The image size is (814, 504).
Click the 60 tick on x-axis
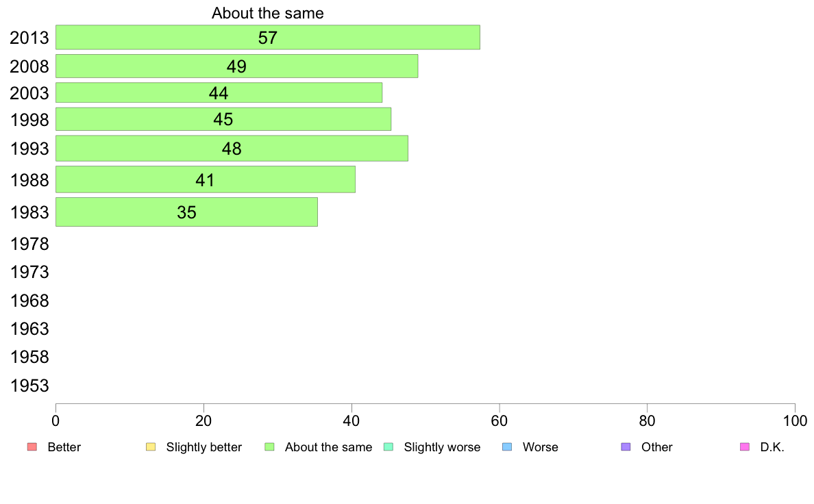[500, 421]
